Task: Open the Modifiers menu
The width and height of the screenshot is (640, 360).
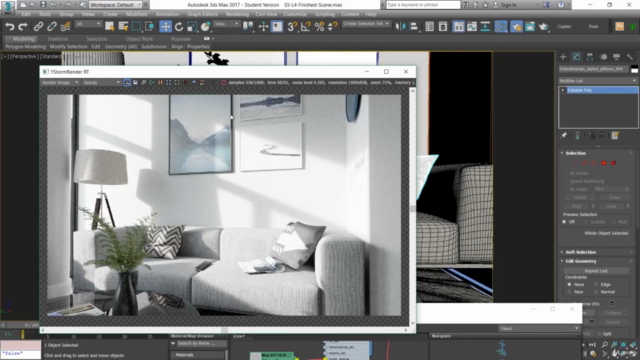Action: pos(137,14)
